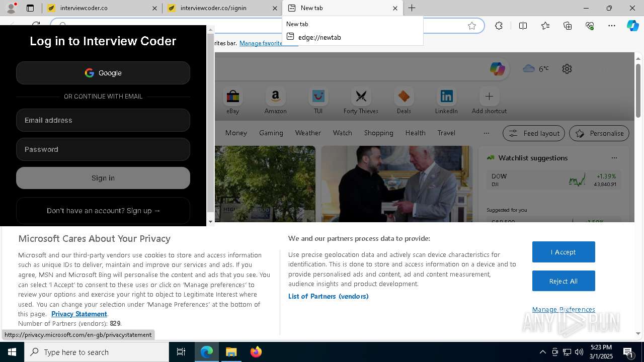Submit the Sign in button
This screenshot has width=644, height=362.
pyautogui.click(x=103, y=178)
